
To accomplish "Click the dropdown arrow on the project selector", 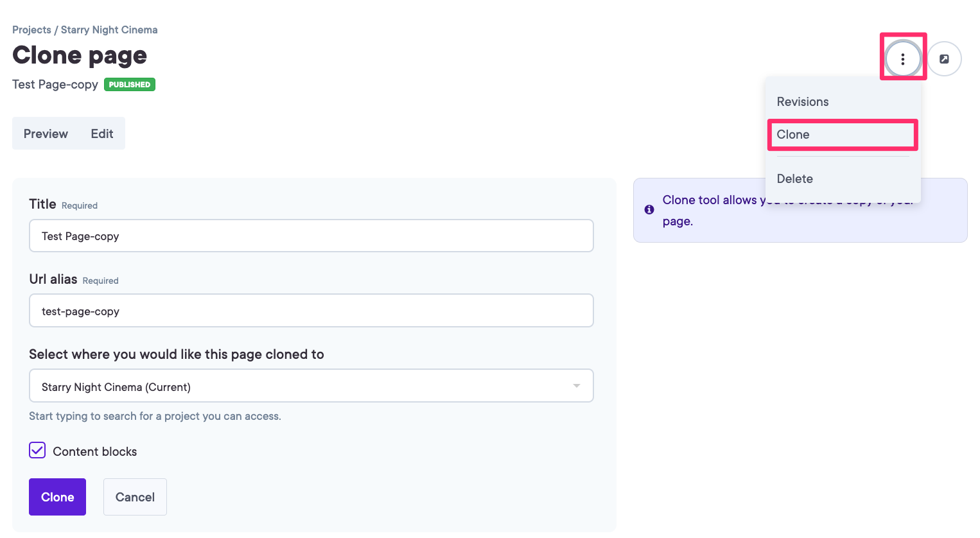I will tap(575, 385).
